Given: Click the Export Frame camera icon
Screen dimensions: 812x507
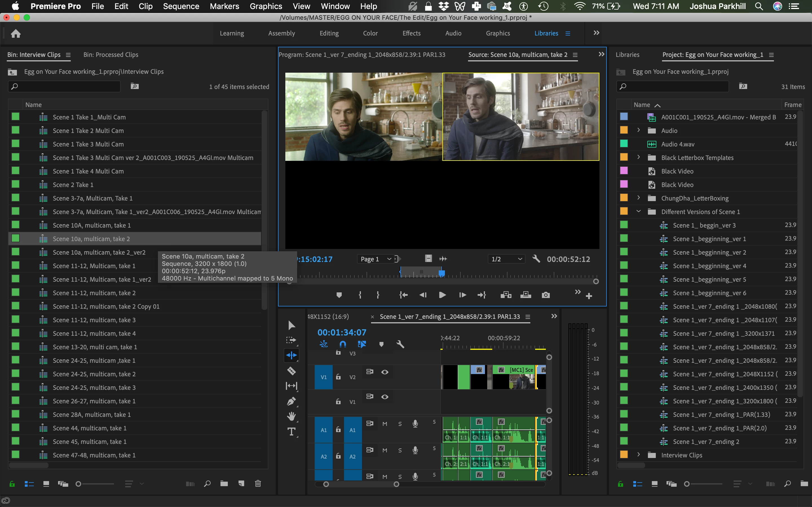Looking at the screenshot, I should (x=546, y=295).
